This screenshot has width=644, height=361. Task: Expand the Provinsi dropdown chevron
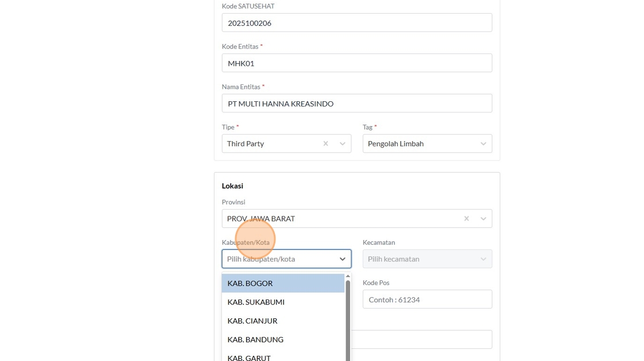tap(484, 219)
